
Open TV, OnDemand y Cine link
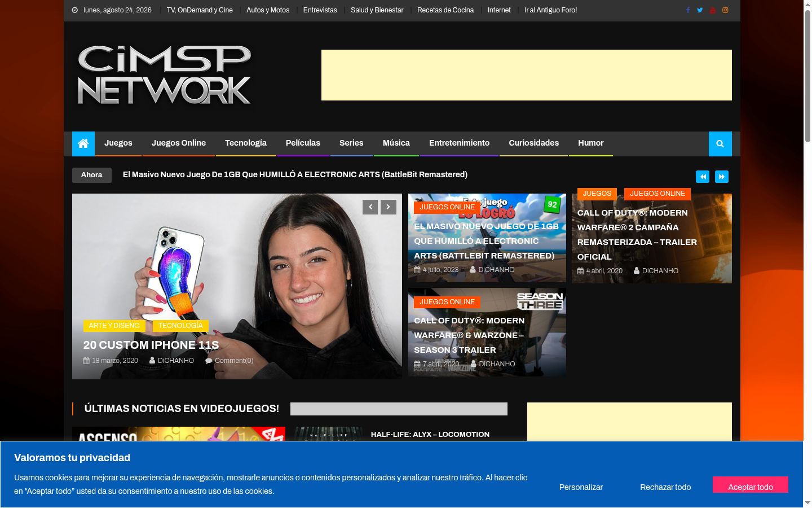[x=200, y=10]
